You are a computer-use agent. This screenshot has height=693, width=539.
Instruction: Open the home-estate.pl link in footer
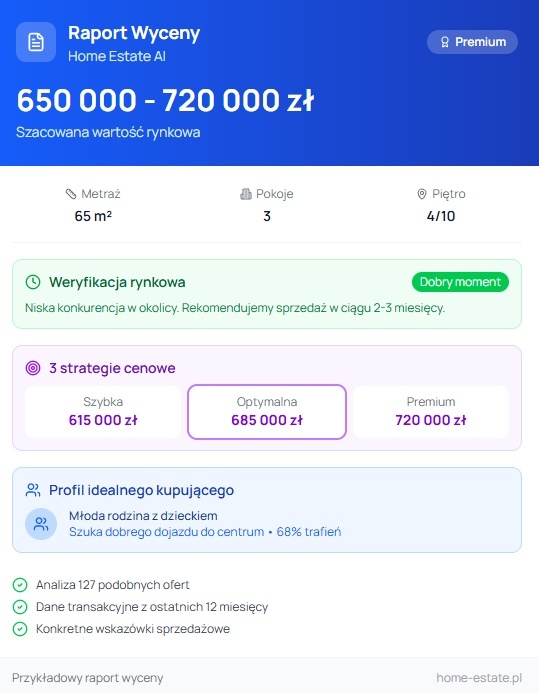(479, 678)
